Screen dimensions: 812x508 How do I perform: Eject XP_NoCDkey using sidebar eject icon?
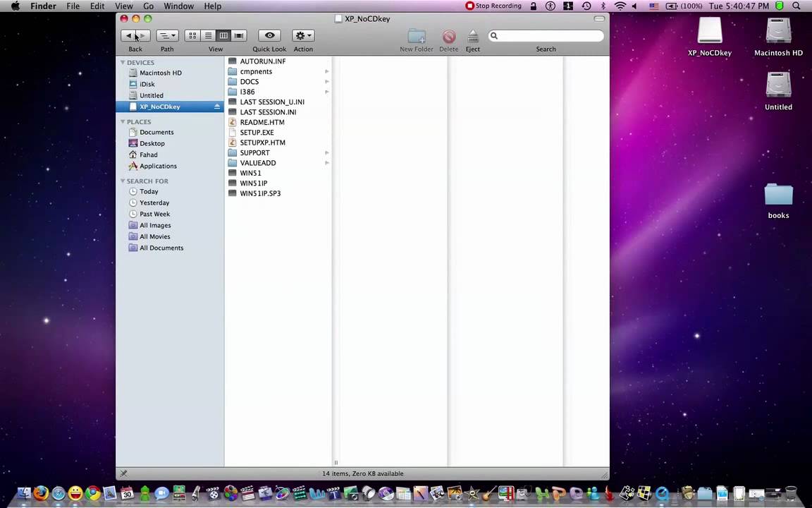click(x=217, y=107)
